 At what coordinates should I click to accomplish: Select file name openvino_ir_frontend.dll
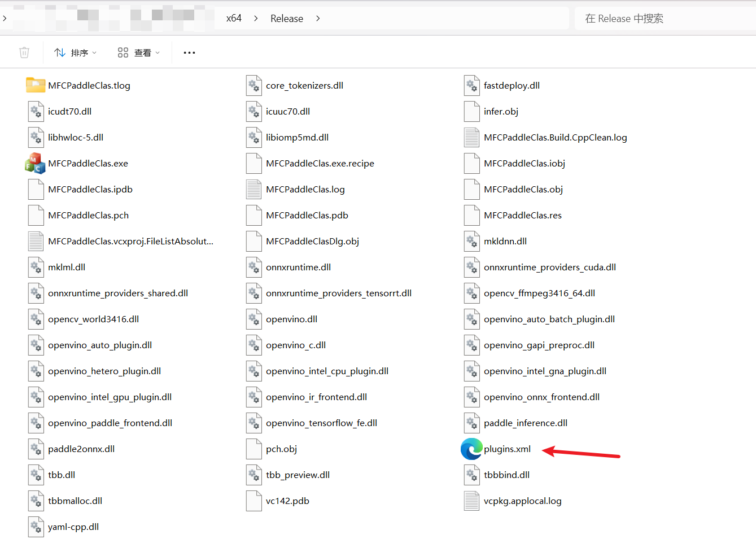[x=316, y=397]
